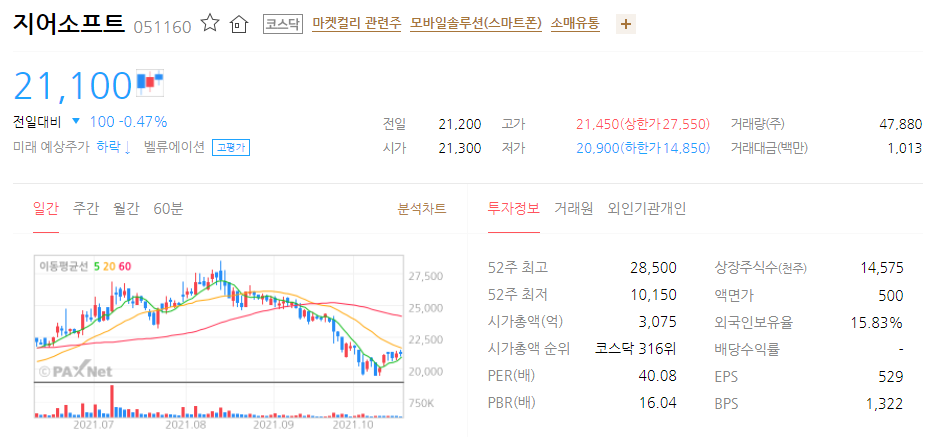Open 분석차트 analysis chart link
Viewport: 937px width, 445px height.
(422, 208)
